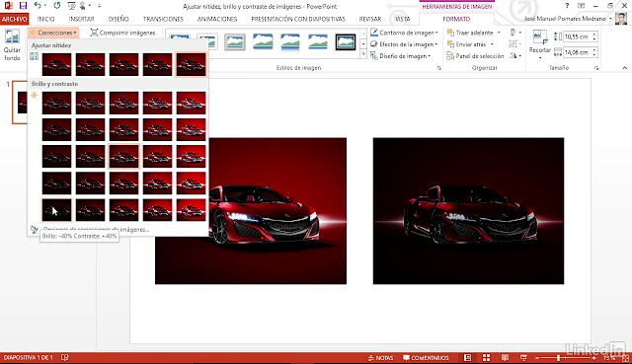Click the Undo arrow icon
The height and width of the screenshot is (364, 632).
[38, 6]
